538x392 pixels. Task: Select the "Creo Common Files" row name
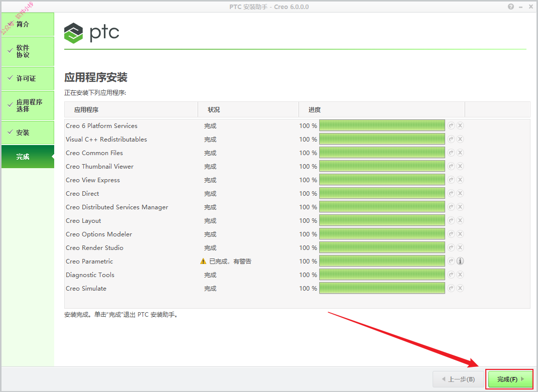(94, 153)
